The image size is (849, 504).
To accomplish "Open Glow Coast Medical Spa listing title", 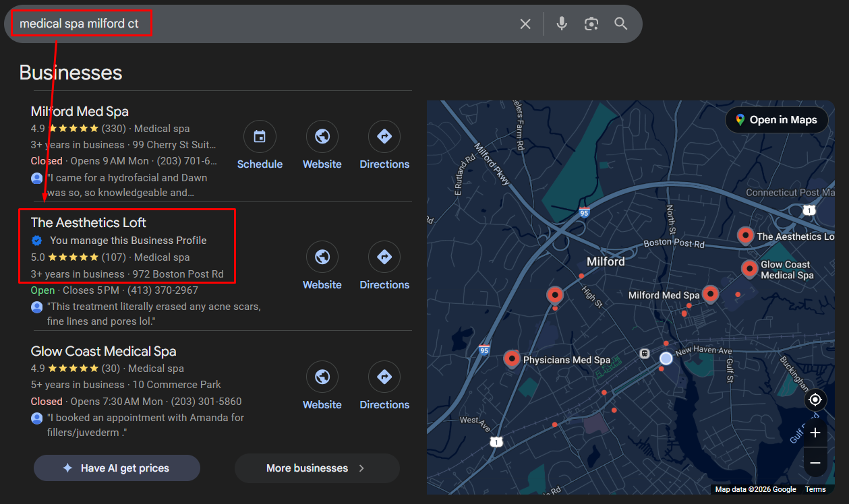I will tap(103, 351).
